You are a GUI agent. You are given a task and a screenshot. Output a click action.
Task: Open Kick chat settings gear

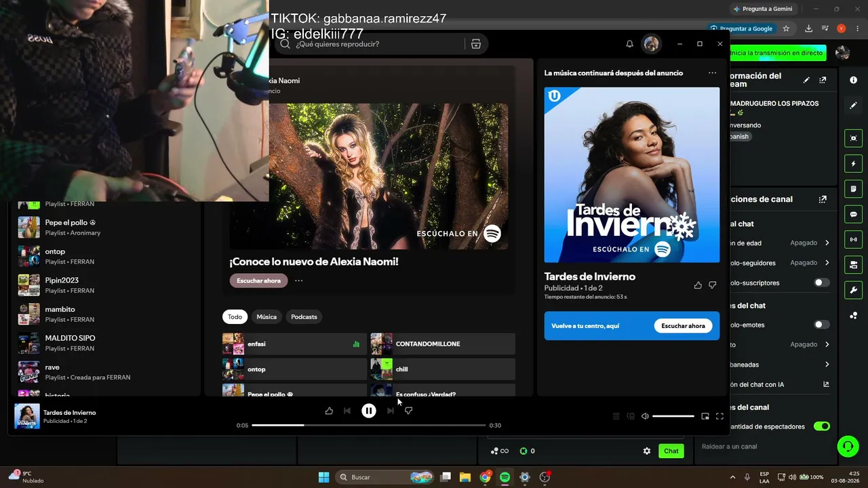click(646, 451)
